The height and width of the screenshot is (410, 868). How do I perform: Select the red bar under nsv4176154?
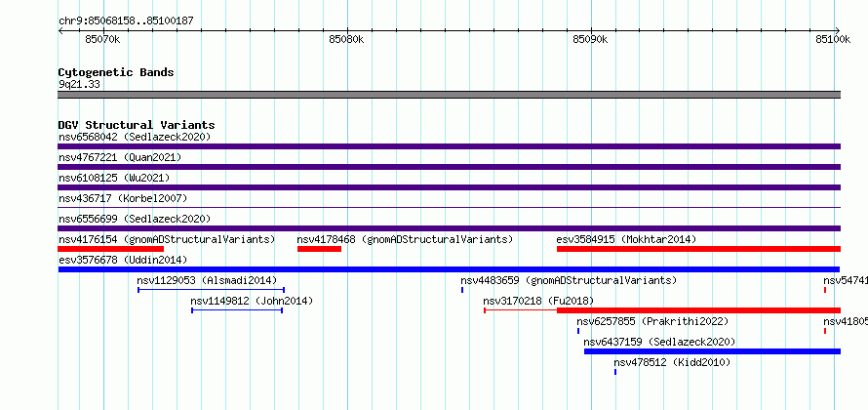111,249
